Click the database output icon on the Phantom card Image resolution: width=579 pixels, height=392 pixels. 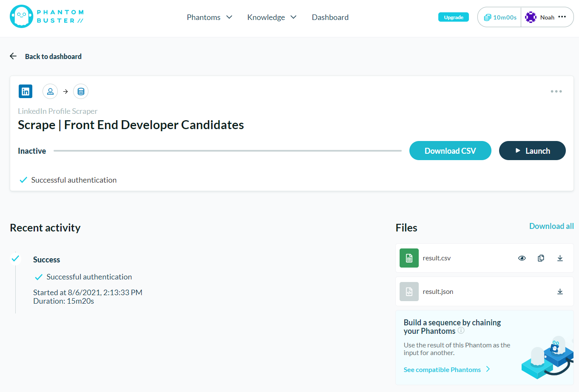tap(81, 91)
